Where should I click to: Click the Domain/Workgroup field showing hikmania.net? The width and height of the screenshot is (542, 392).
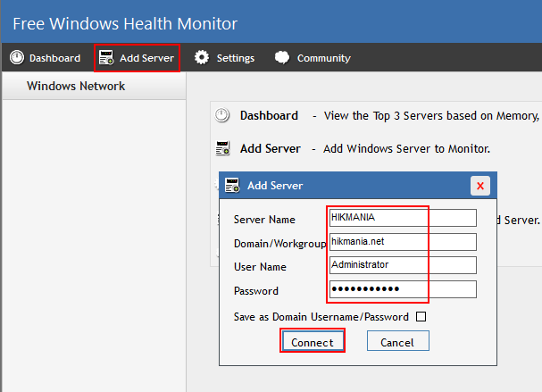(402, 242)
